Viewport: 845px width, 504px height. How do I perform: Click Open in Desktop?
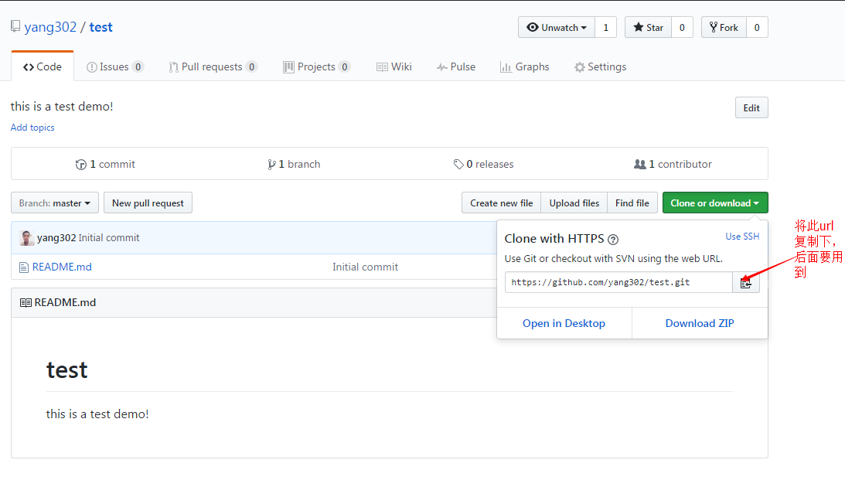click(564, 323)
